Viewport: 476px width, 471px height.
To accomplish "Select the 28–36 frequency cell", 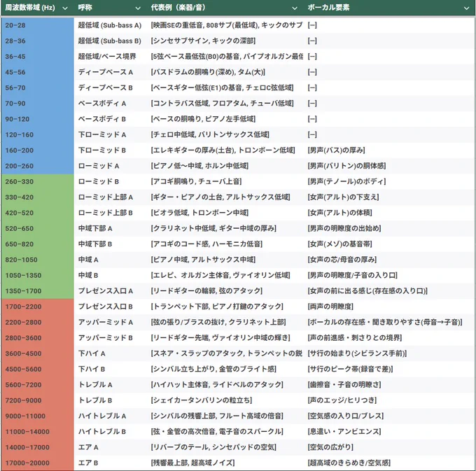I will tap(38, 41).
